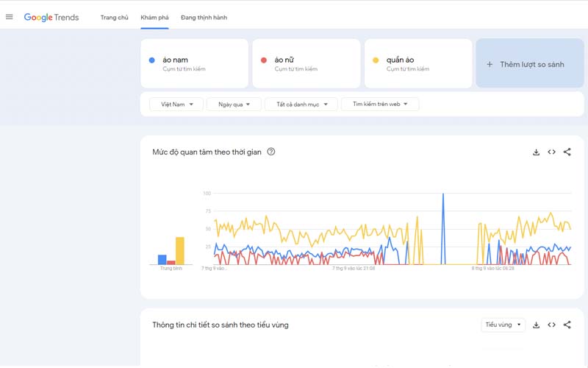Share the subregion comparison section
Screen dimensions: 588x368
[x=567, y=325]
